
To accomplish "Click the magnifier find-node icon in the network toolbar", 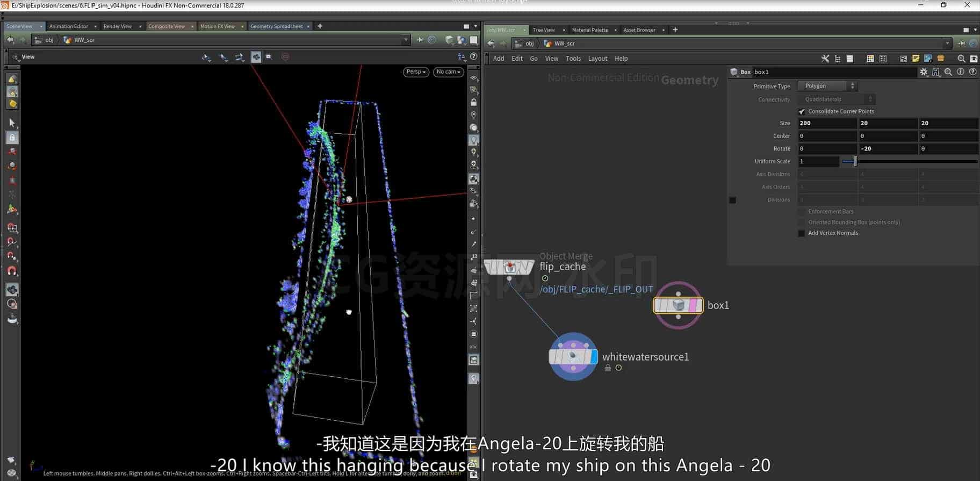I will [x=961, y=59].
